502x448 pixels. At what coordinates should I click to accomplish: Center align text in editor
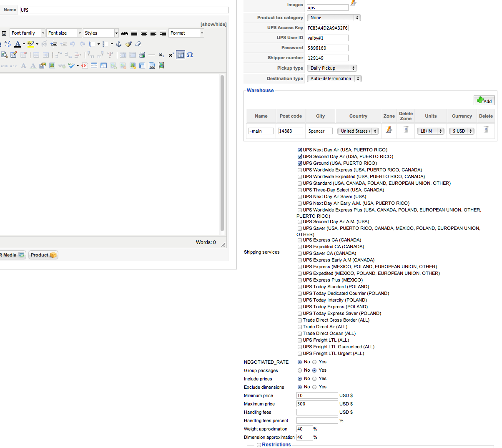click(144, 33)
